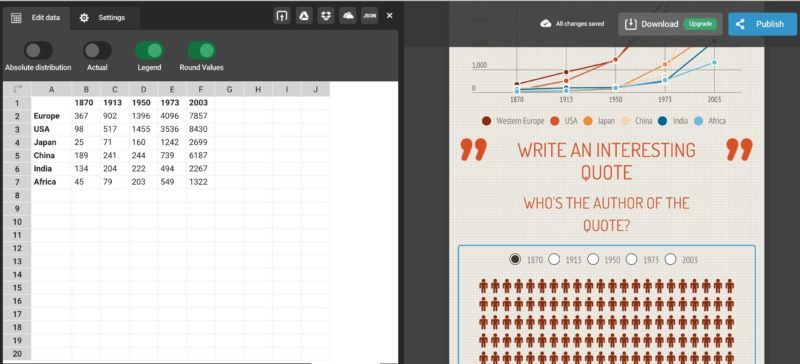Click cell with value 1242

tap(172, 142)
